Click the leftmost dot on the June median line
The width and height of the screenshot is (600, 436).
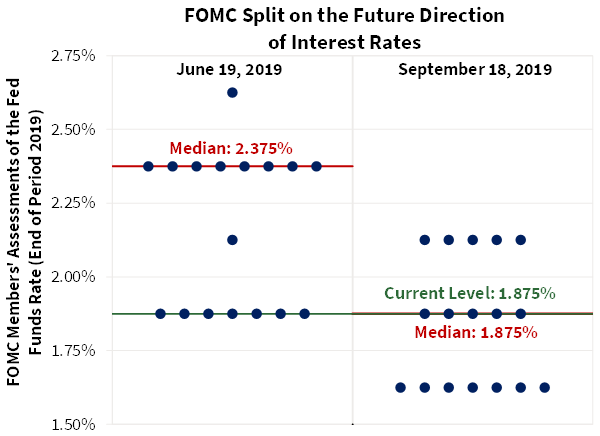148,166
